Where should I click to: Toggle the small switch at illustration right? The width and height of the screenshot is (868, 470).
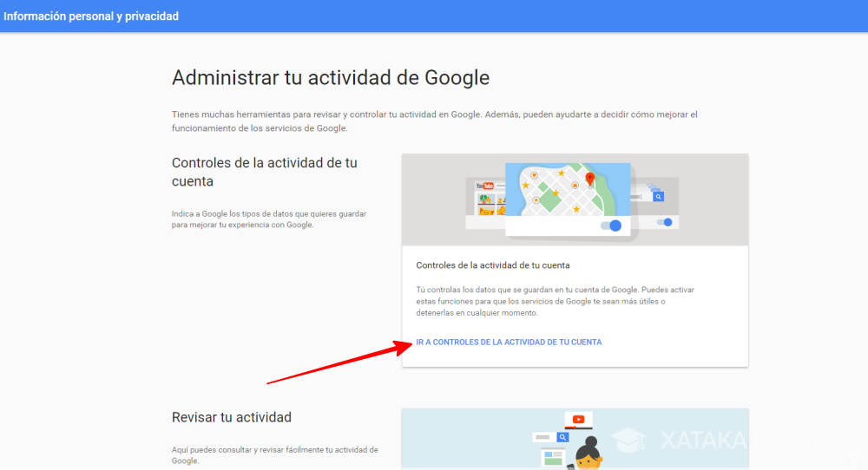click(666, 222)
